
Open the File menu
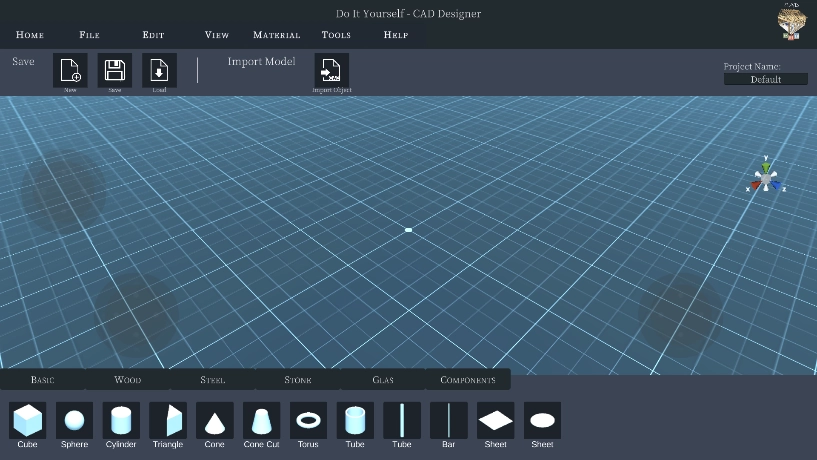89,35
